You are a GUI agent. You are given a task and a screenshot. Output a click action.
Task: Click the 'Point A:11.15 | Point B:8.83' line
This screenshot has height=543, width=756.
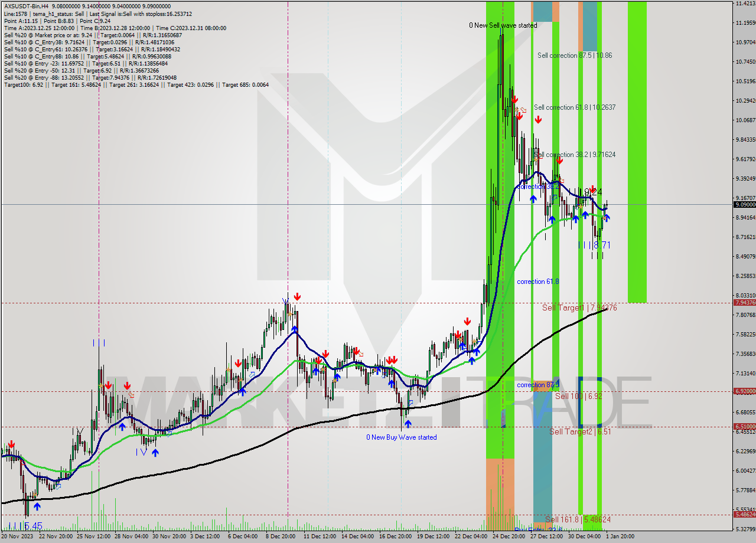tap(57, 21)
